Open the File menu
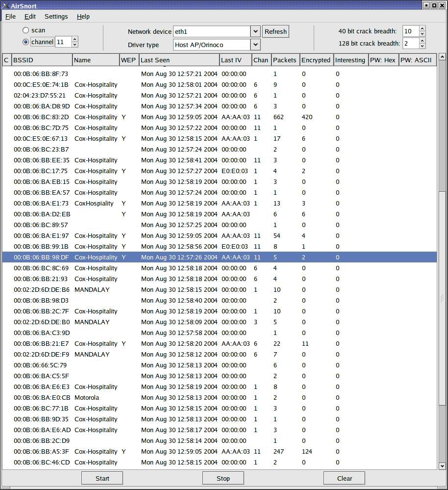The width and height of the screenshot is (448, 490). pyautogui.click(x=10, y=16)
